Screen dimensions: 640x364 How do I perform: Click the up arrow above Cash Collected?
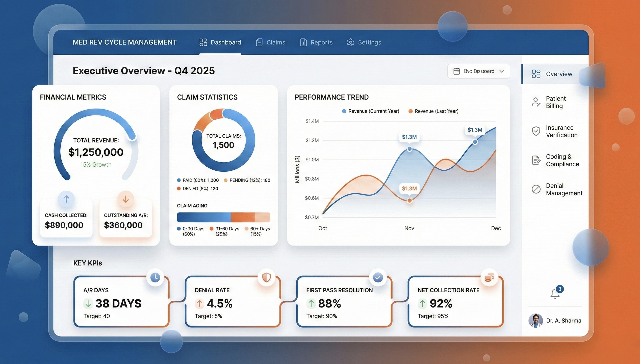click(x=66, y=199)
